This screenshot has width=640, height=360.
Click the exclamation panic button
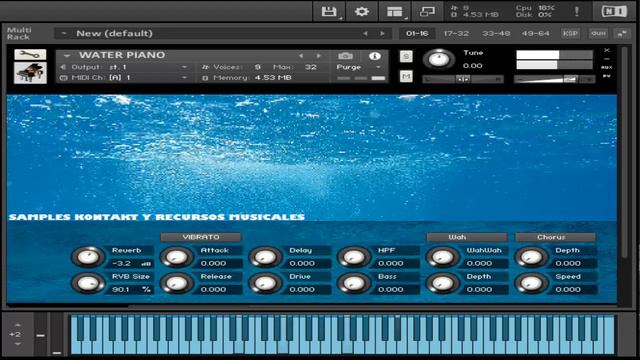[577, 11]
